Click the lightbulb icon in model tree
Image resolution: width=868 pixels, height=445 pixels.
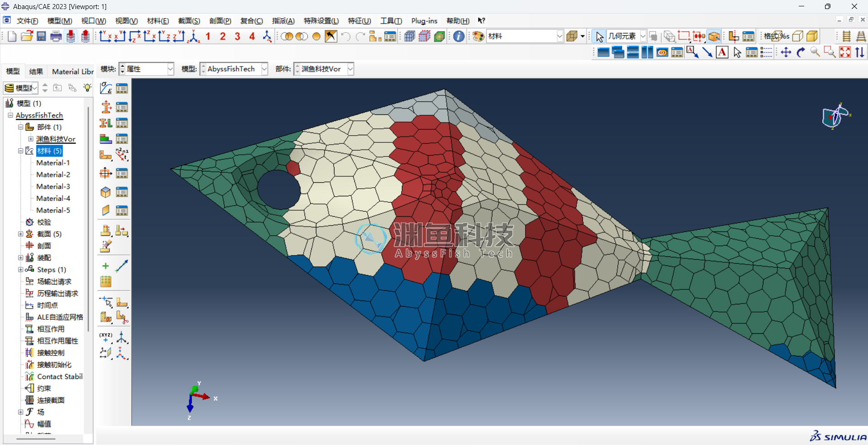coord(87,88)
